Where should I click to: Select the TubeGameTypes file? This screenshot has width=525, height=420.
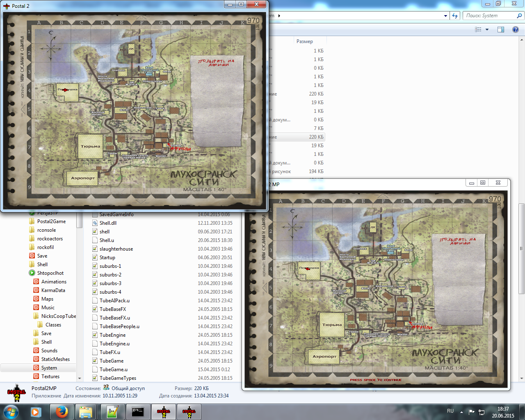[118, 378]
